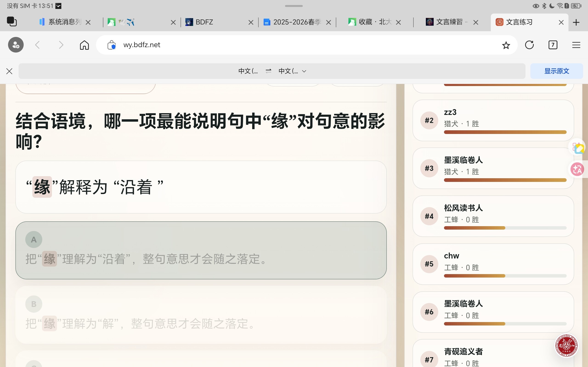The height and width of the screenshot is (367, 588).
Task: Open the multi-window icon left of tabs
Action: [12, 22]
